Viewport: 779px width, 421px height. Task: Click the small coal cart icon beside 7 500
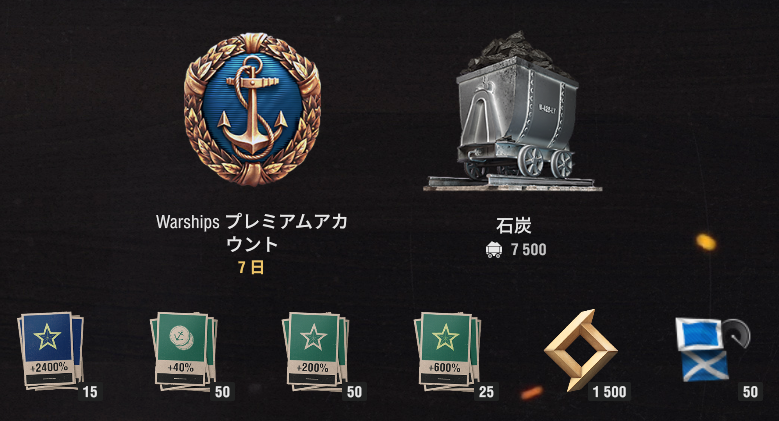pos(494,250)
